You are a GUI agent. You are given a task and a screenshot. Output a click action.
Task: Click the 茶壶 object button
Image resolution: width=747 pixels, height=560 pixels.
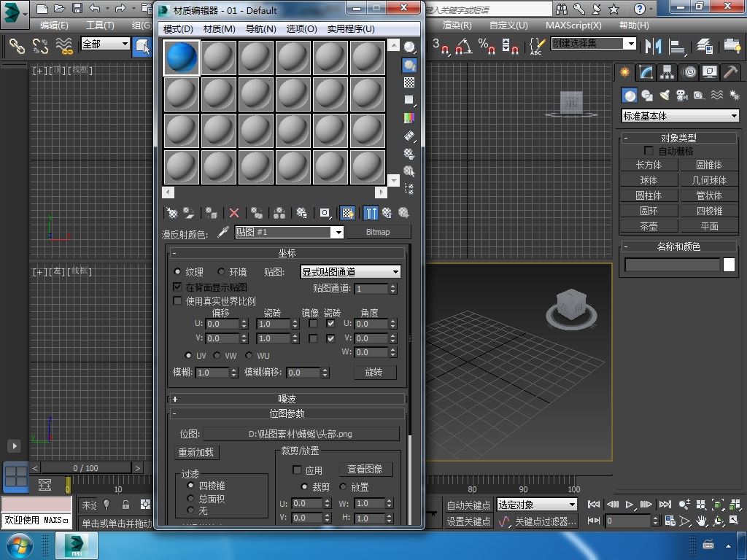tap(649, 226)
